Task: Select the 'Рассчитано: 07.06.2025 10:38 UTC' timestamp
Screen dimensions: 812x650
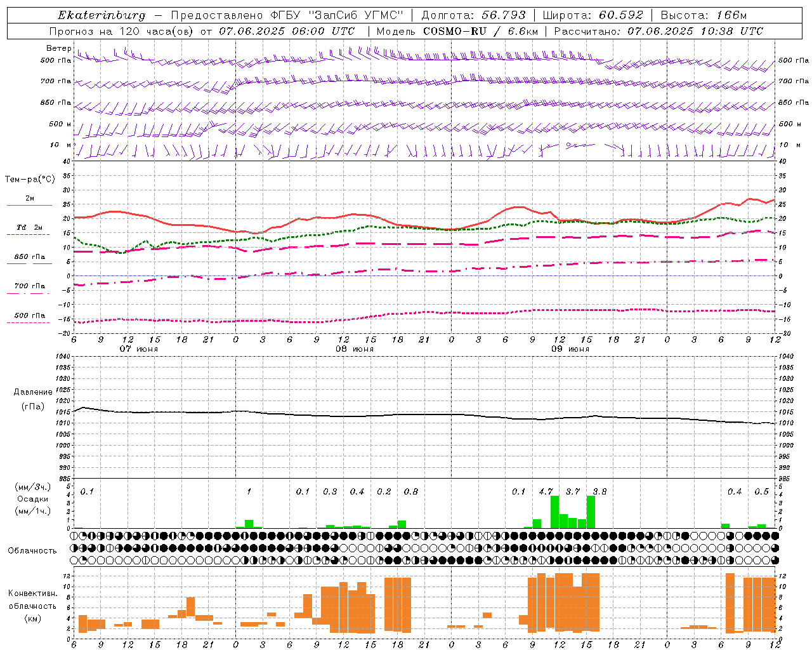Action: (x=658, y=31)
